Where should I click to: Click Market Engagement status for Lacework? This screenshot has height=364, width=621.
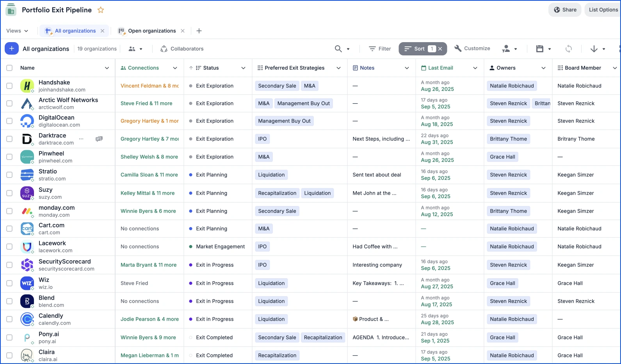221,247
